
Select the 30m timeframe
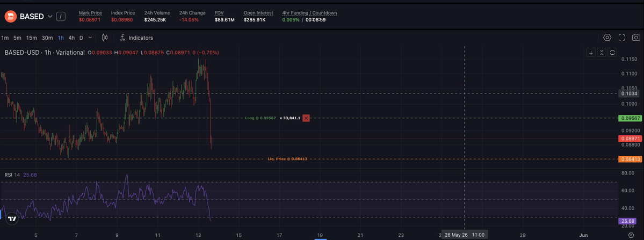[47, 38]
